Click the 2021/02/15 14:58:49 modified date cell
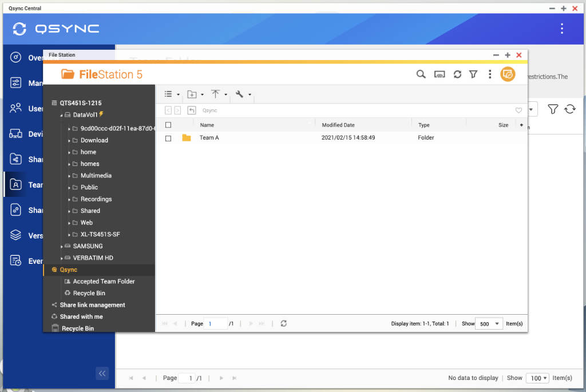 pyautogui.click(x=348, y=137)
